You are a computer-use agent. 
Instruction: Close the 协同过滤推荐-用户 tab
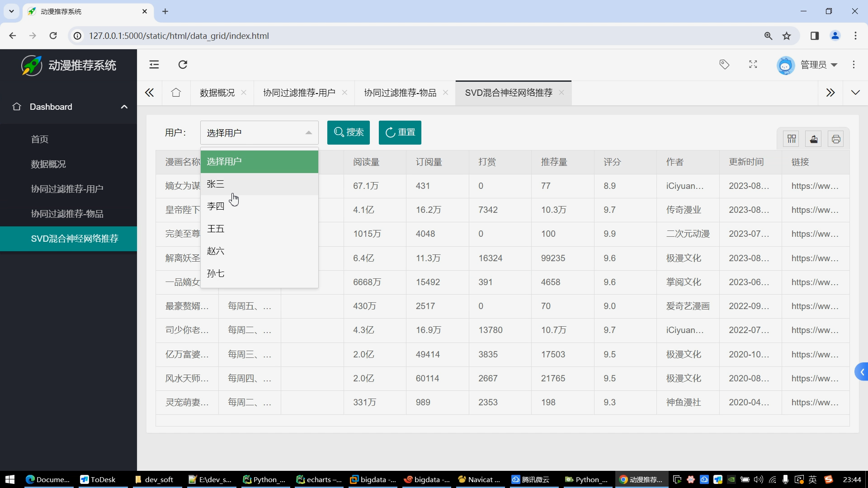pos(344,93)
